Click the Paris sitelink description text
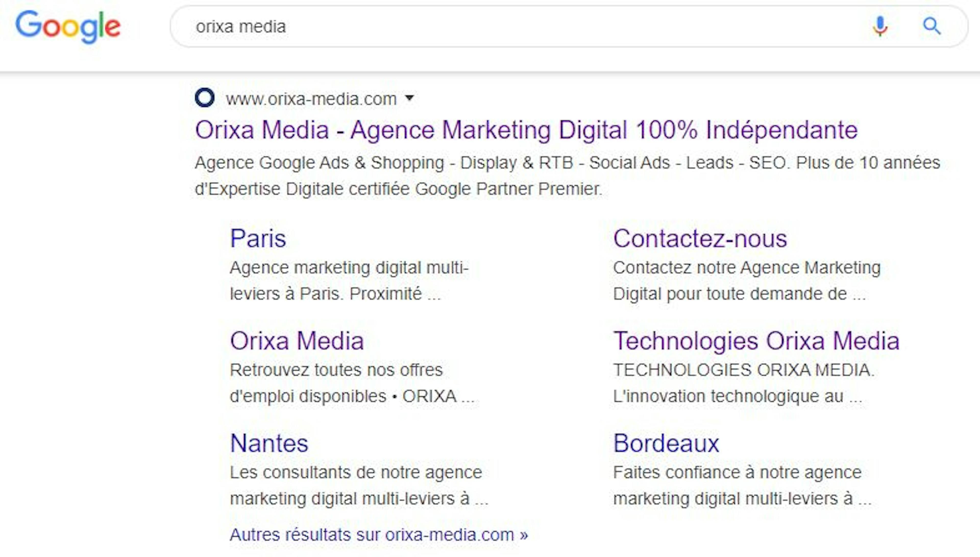This screenshot has height=557, width=980. (x=349, y=281)
